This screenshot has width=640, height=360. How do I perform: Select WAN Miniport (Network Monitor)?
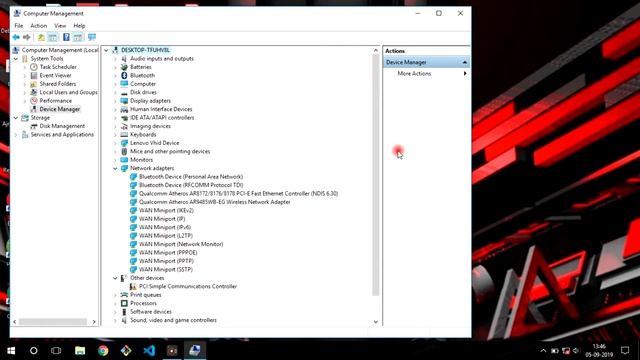181,244
